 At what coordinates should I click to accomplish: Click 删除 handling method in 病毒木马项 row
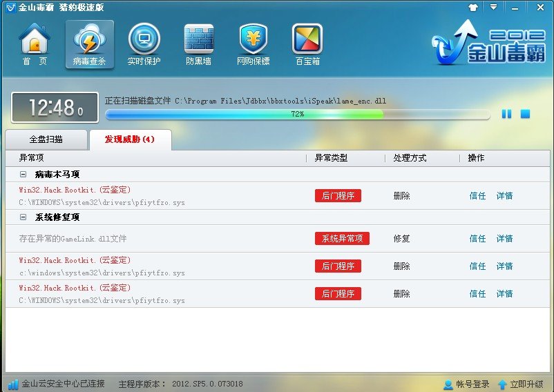pyautogui.click(x=402, y=196)
